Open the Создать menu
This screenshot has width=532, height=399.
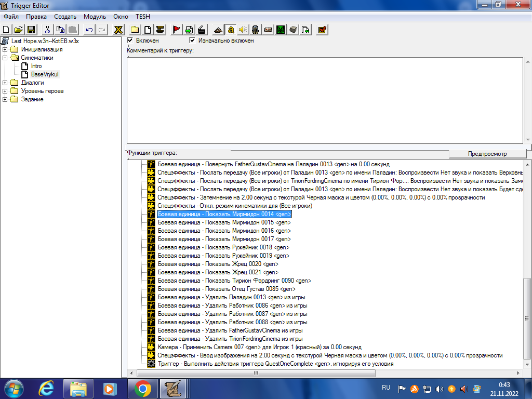65,17
